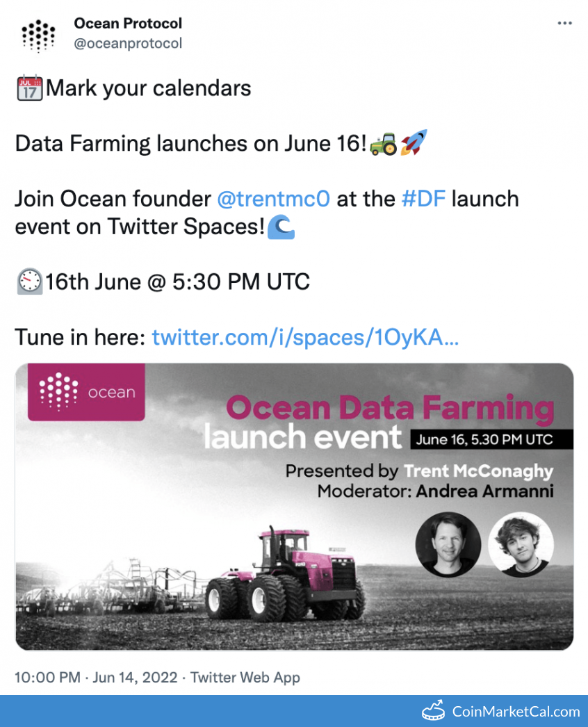Open the Twitter Spaces link
Screen dimensions: 588x727
[305, 338]
